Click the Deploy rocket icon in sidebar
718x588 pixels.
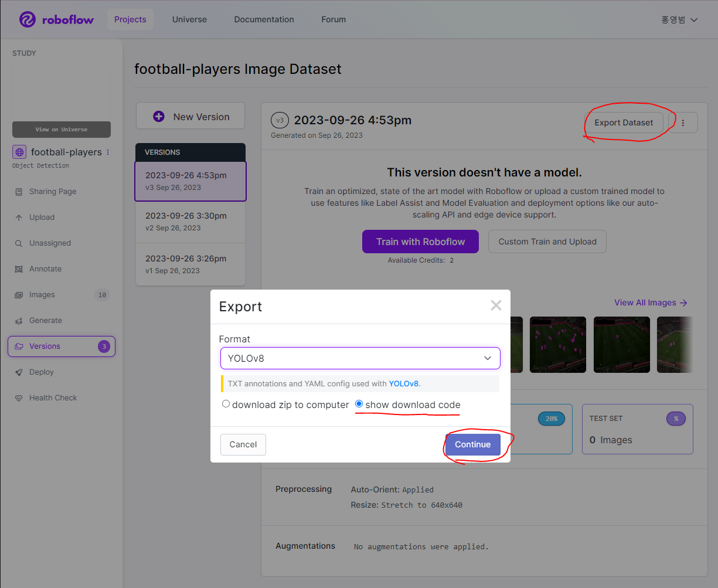[x=18, y=372]
